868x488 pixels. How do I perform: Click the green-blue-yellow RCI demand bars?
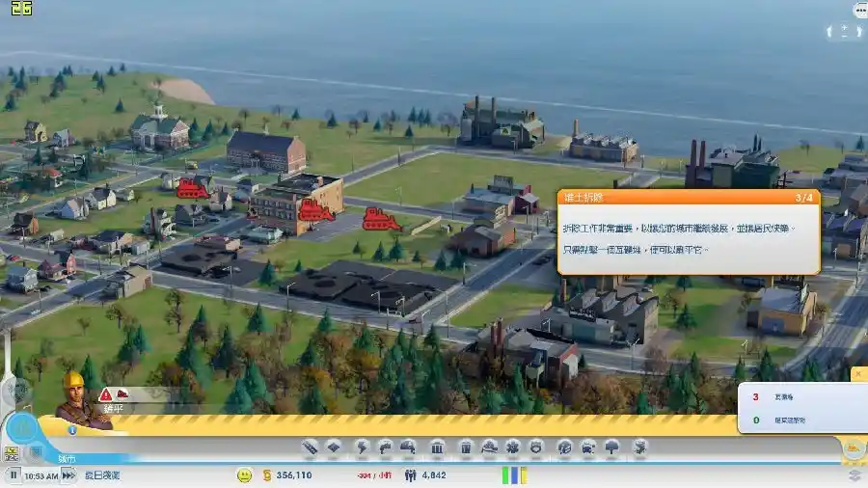pos(514,474)
